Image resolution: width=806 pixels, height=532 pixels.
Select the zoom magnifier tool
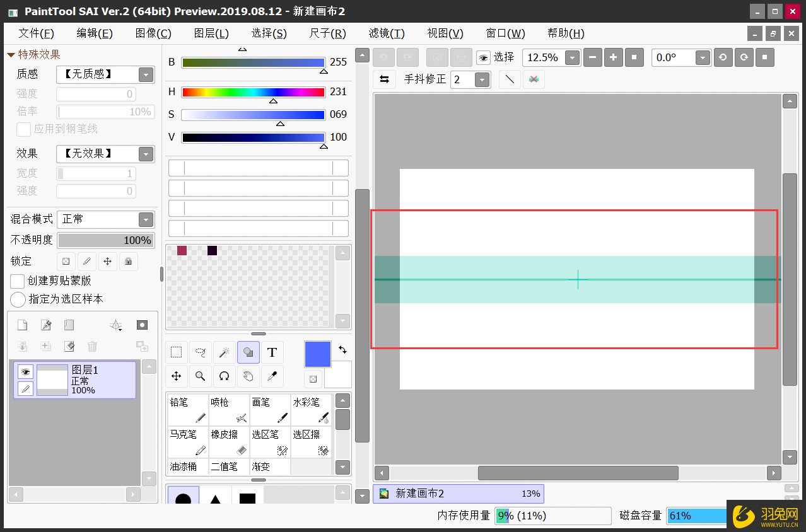tap(201, 376)
